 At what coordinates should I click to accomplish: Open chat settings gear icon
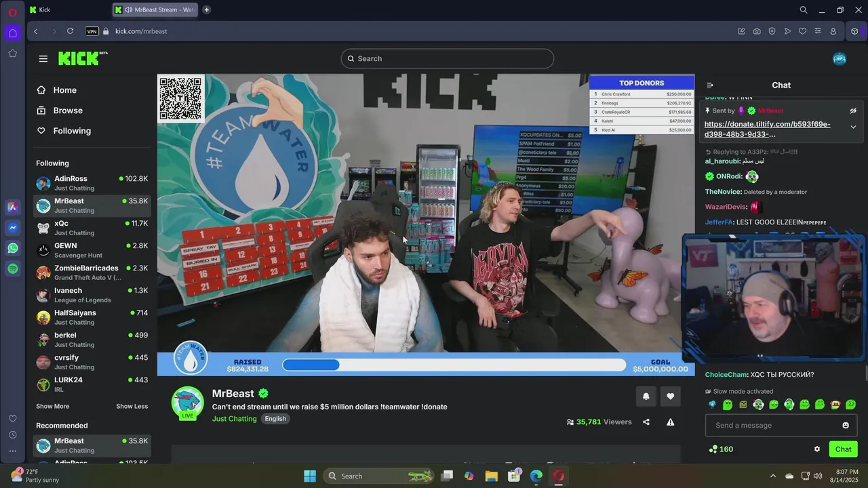click(x=817, y=449)
